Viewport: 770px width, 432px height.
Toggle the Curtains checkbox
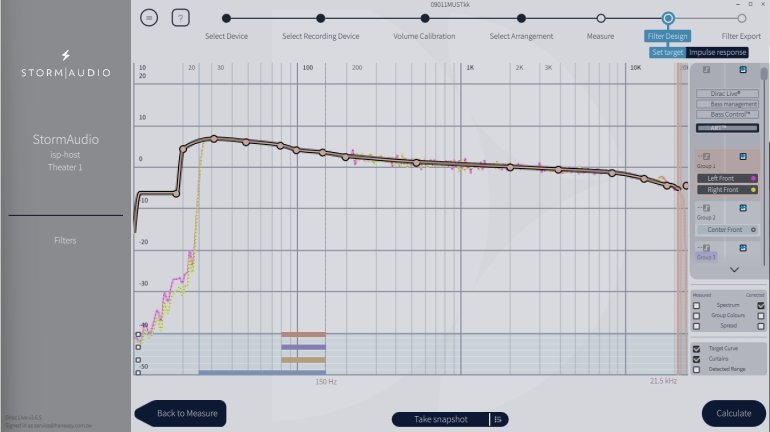coord(696,358)
